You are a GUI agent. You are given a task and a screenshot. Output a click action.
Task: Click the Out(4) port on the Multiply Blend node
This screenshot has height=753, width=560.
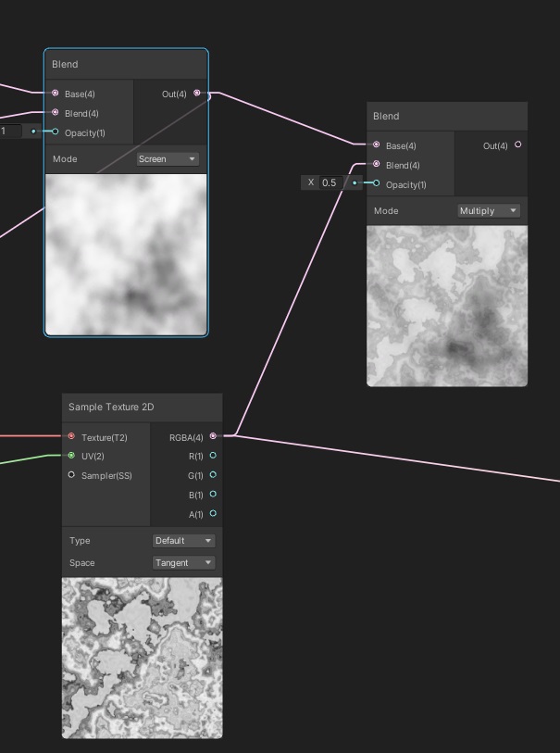(x=517, y=145)
